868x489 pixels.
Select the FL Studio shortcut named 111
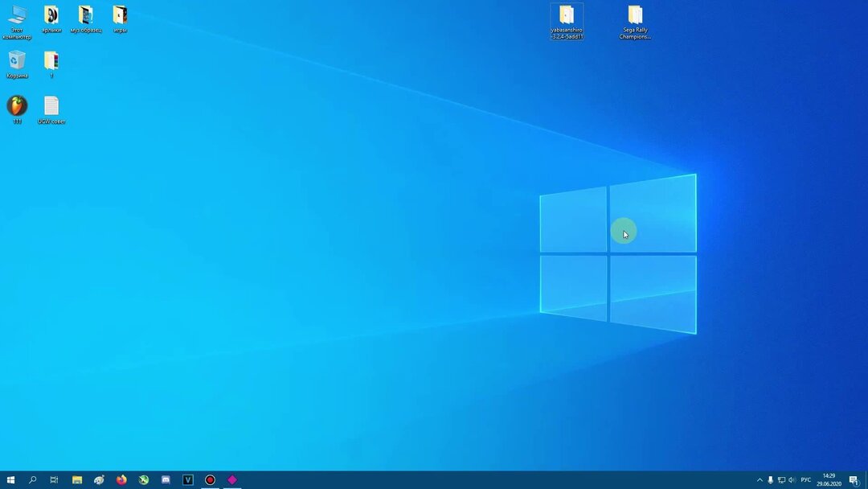17,109
